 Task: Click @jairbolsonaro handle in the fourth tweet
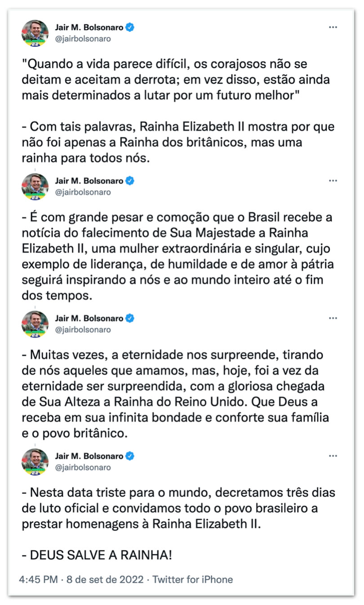click(x=83, y=467)
